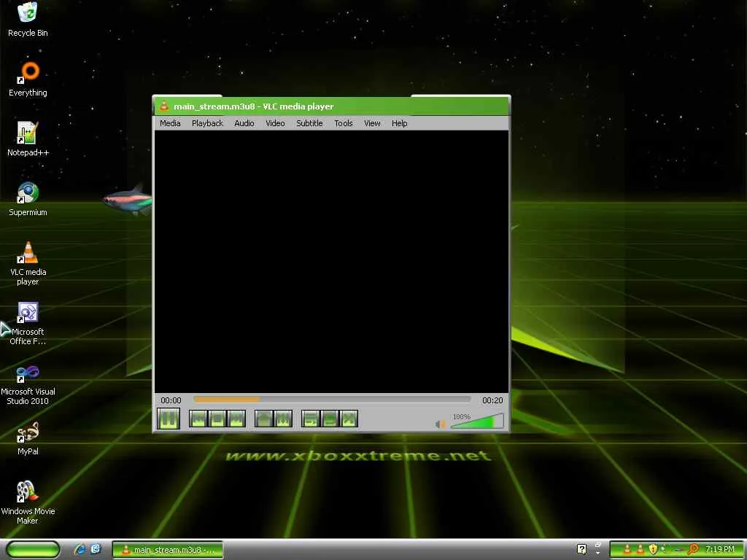Viewport: 747px width, 560px height.
Task: Launch Internet Explorer from quick launch
Action: coord(80,549)
